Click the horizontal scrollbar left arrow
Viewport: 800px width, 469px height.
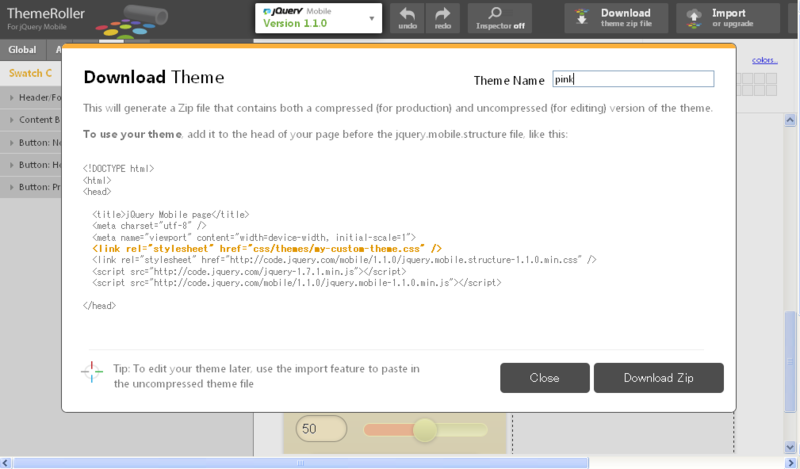tap(6, 463)
